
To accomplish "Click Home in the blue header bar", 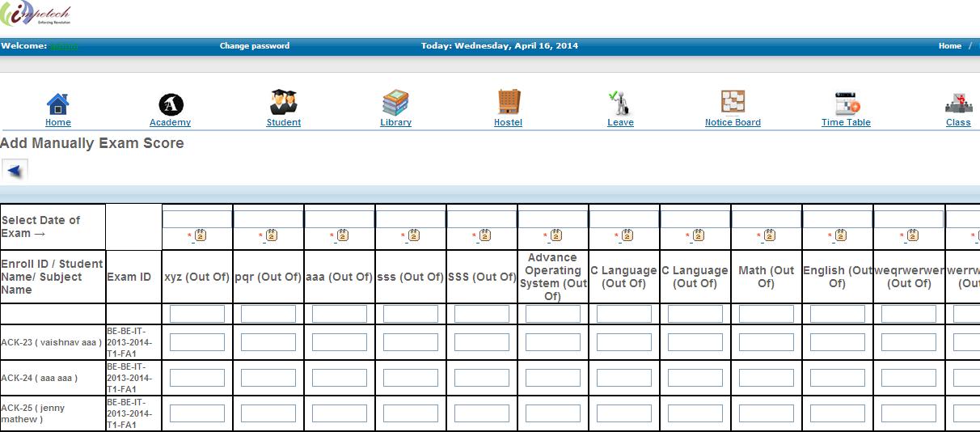I will (x=950, y=46).
